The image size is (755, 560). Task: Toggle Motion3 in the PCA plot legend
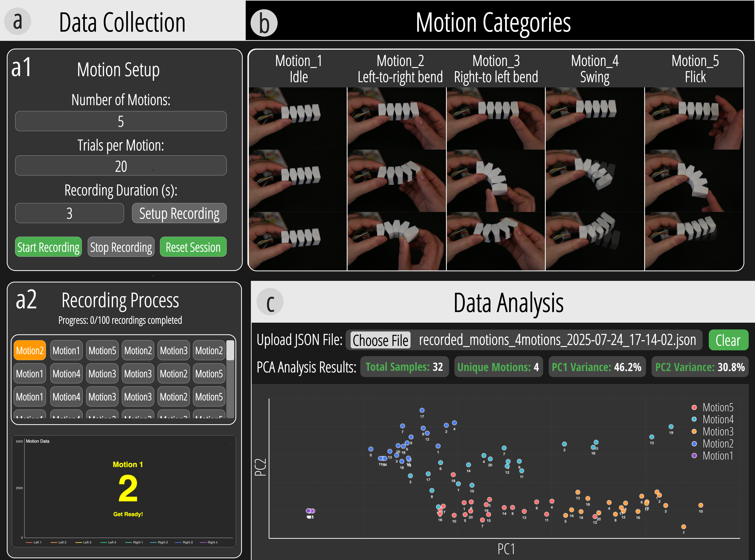click(712, 432)
